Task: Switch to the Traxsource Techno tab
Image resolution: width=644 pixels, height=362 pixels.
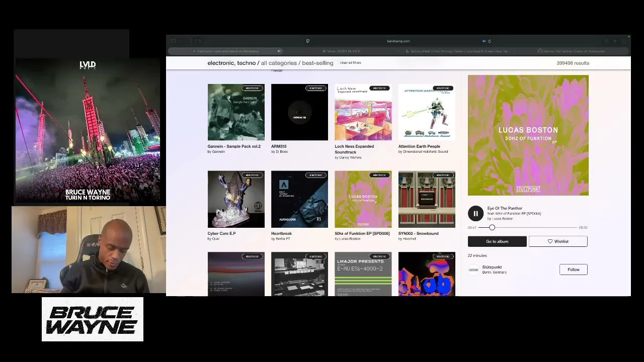Action: [571, 51]
